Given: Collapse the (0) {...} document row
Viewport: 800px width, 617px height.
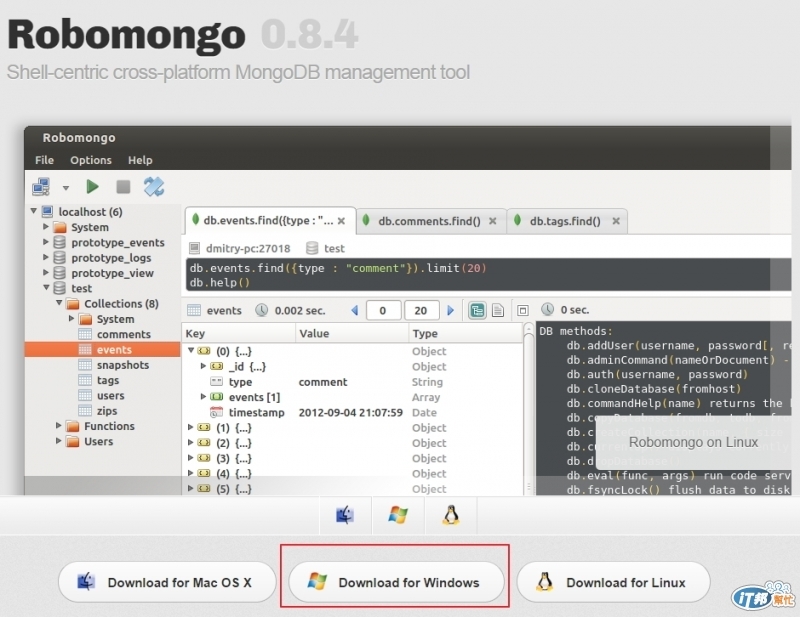Looking at the screenshot, I should pyautogui.click(x=191, y=350).
